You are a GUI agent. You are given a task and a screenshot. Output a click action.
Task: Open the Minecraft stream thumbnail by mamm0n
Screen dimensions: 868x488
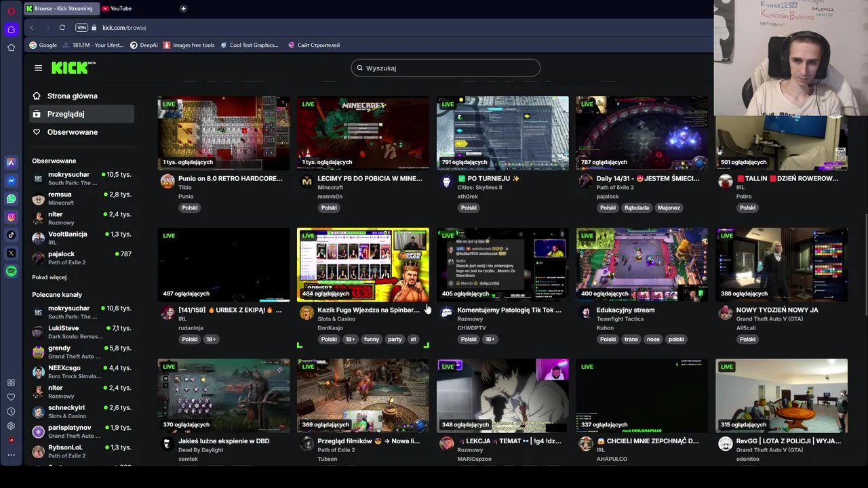point(363,133)
